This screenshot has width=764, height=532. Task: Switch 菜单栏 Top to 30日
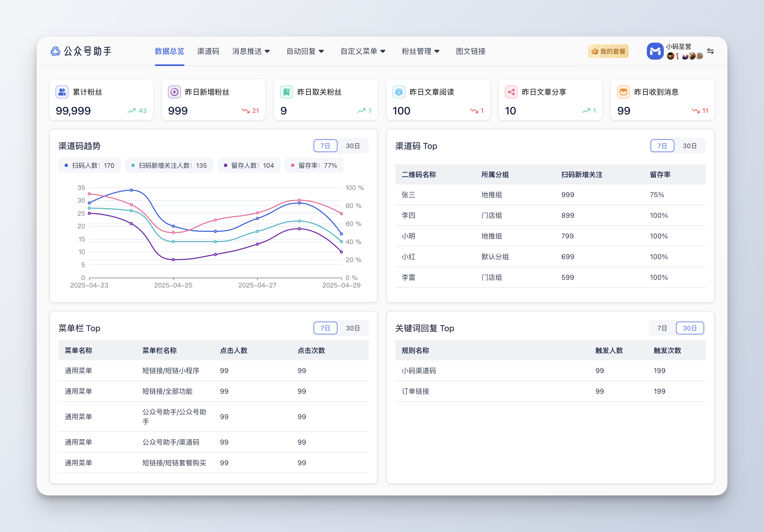click(353, 328)
